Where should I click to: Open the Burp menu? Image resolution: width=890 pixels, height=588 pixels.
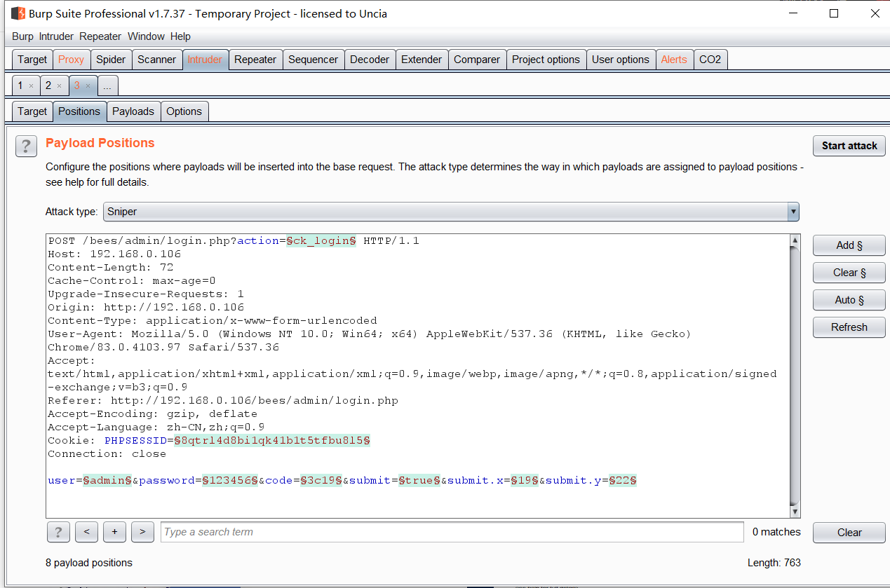(22, 36)
